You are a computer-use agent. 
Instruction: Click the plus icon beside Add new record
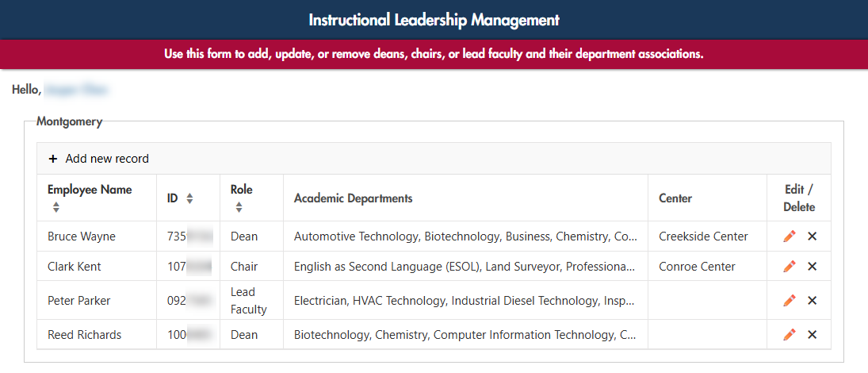coord(53,159)
